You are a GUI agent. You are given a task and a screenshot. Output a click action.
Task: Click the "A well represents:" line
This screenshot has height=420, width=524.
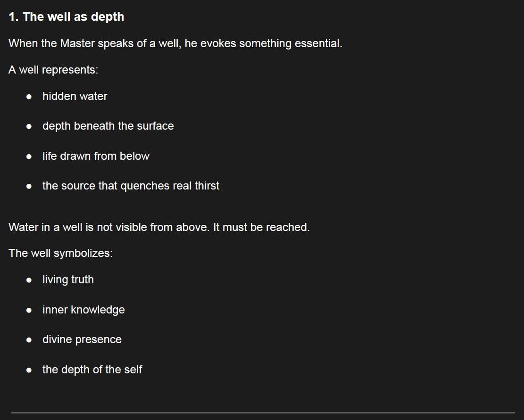(x=53, y=70)
